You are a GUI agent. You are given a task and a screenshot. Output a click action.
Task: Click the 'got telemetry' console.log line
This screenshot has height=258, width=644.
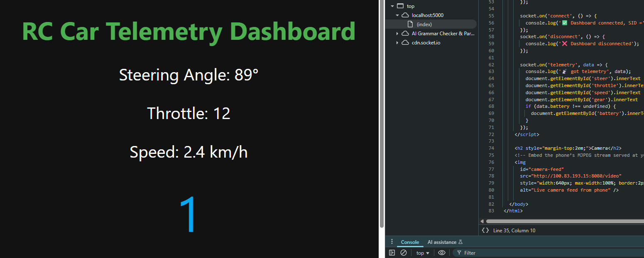click(x=578, y=71)
